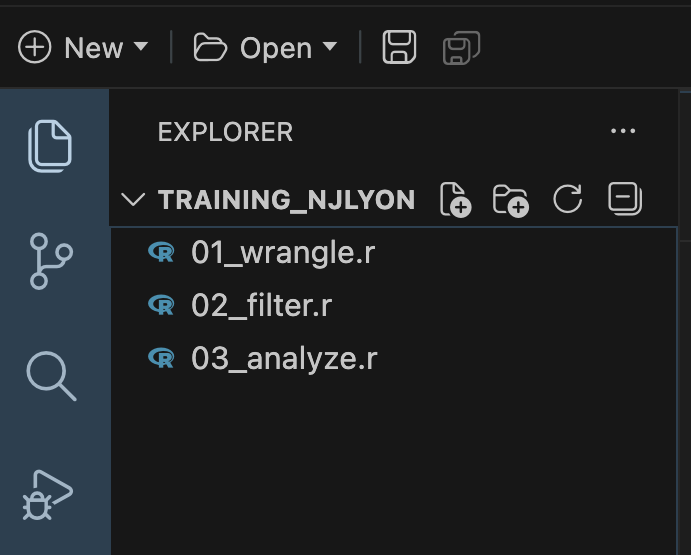Click the Save file icon
The width and height of the screenshot is (691, 555).
(399, 47)
